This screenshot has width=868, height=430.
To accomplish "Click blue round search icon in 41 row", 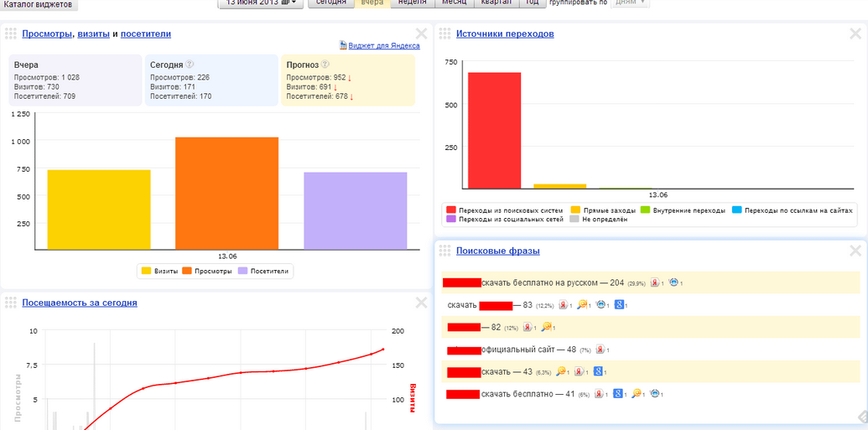I will pos(656,394).
